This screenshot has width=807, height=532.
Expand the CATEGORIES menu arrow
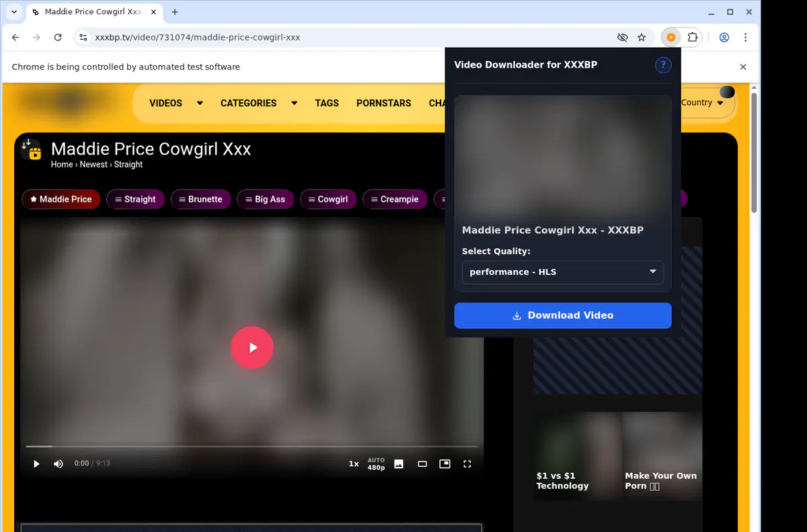pyautogui.click(x=294, y=103)
